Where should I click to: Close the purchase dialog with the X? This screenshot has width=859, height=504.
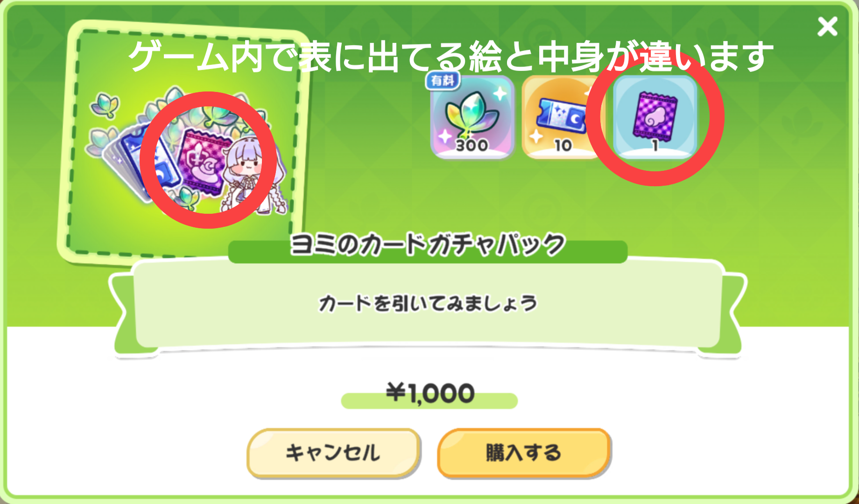[x=827, y=27]
